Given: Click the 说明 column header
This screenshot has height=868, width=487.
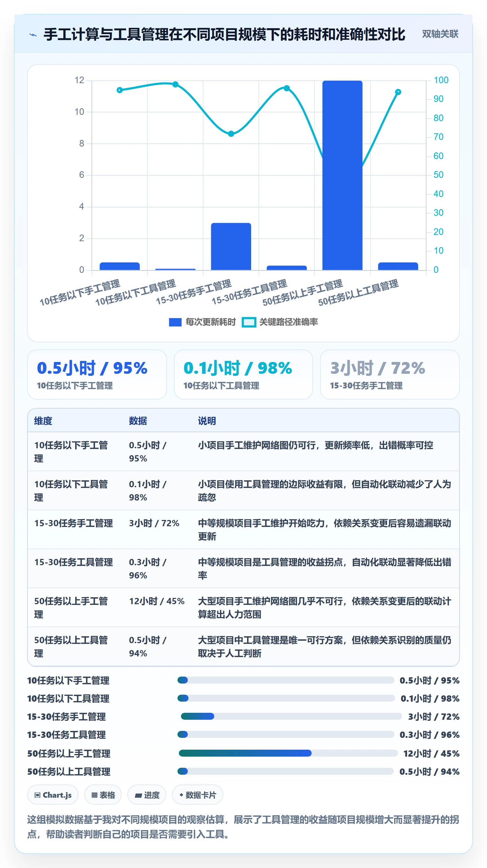Looking at the screenshot, I should click(x=207, y=421).
